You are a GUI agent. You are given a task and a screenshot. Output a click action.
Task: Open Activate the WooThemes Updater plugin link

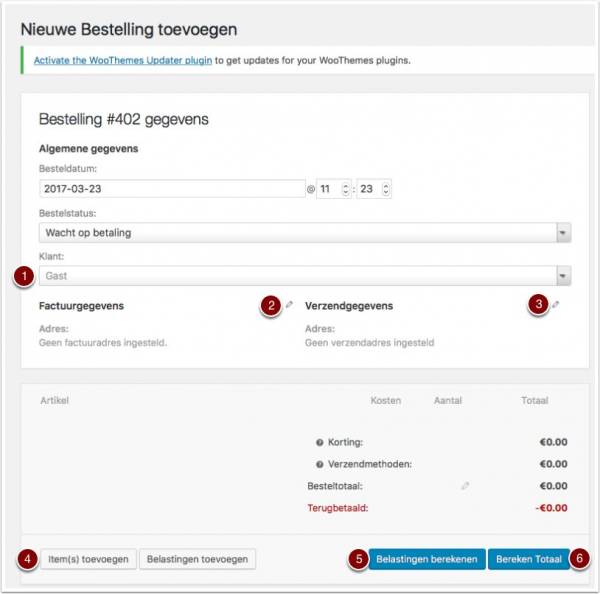click(x=123, y=60)
